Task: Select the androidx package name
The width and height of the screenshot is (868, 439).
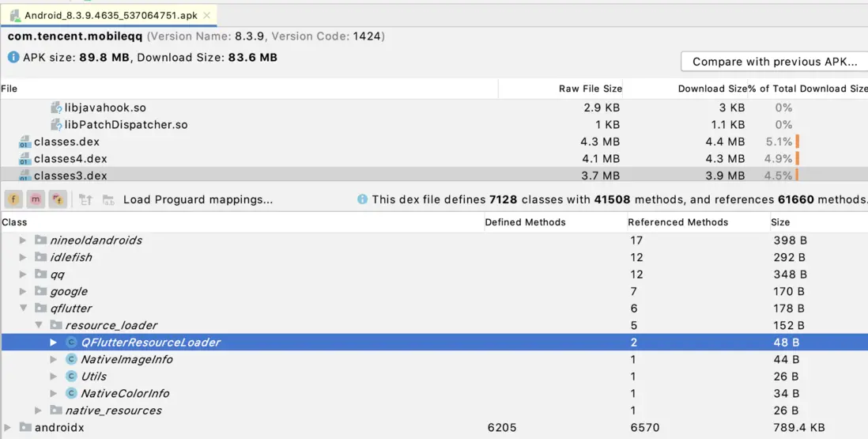Action: point(59,427)
